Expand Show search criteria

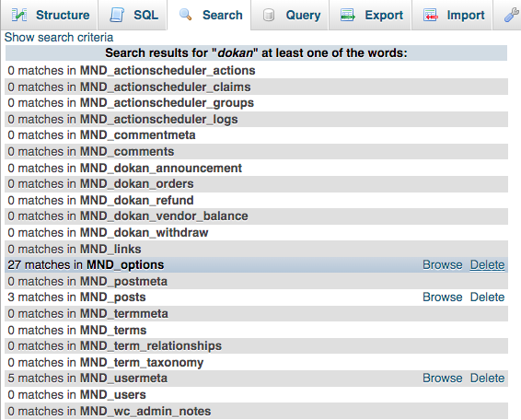59,37
